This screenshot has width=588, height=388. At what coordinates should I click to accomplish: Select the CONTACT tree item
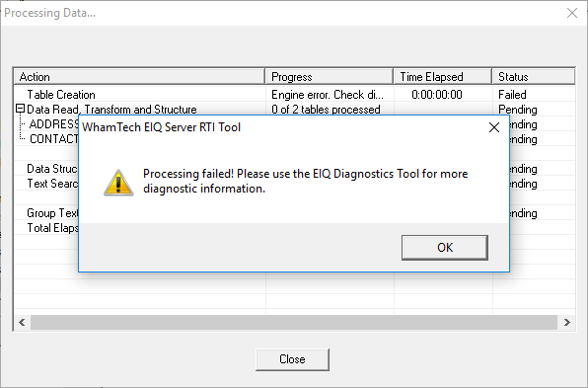53,139
